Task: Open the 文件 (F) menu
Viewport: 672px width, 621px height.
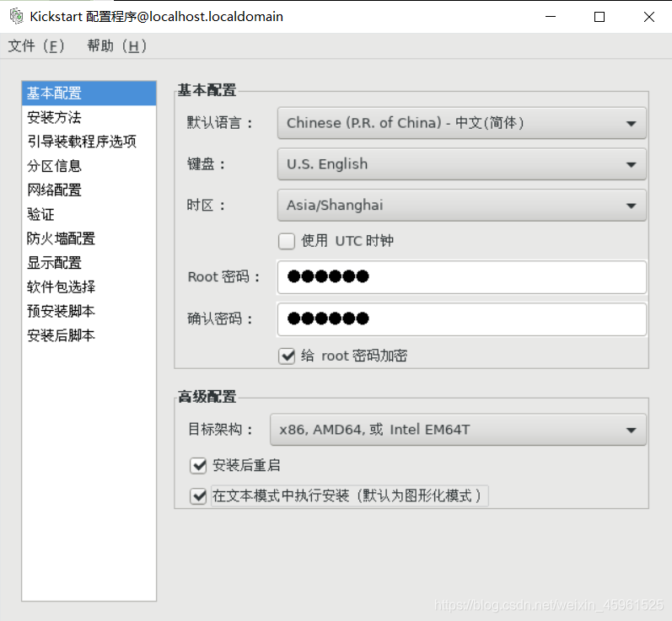Action: 36,46
